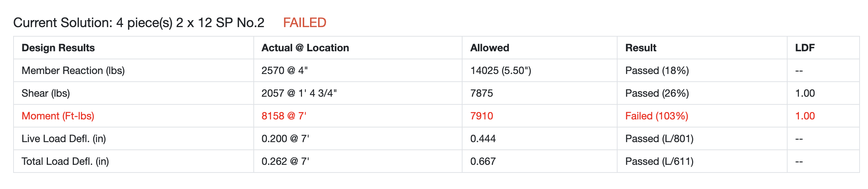Click the Passed (18%) result cell
The image size is (868, 189).
(657, 70)
